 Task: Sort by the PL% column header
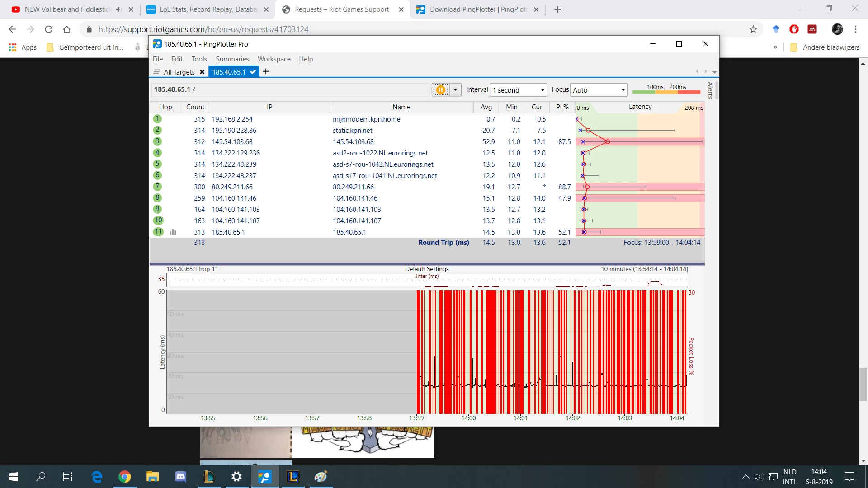point(562,107)
